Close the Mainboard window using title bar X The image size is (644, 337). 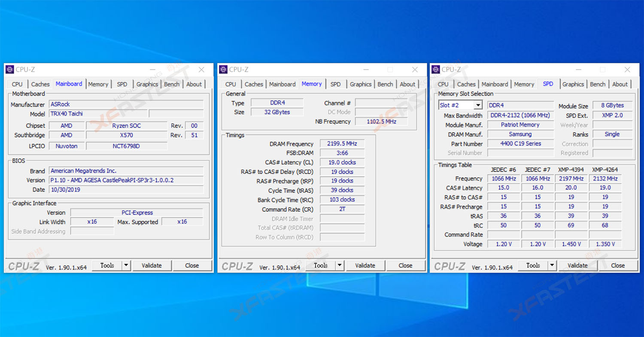pos(201,70)
